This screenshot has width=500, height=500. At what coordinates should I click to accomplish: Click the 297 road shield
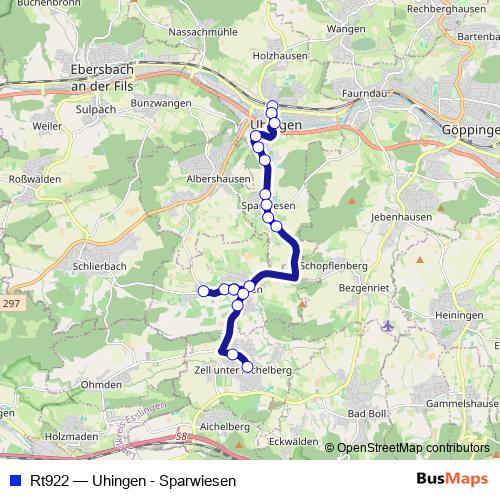click(x=11, y=303)
